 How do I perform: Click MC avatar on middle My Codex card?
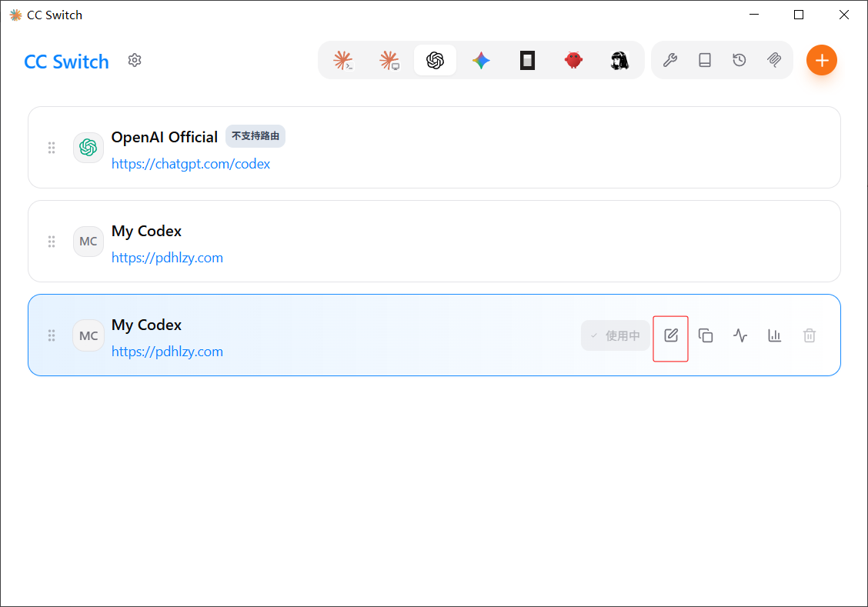point(88,242)
